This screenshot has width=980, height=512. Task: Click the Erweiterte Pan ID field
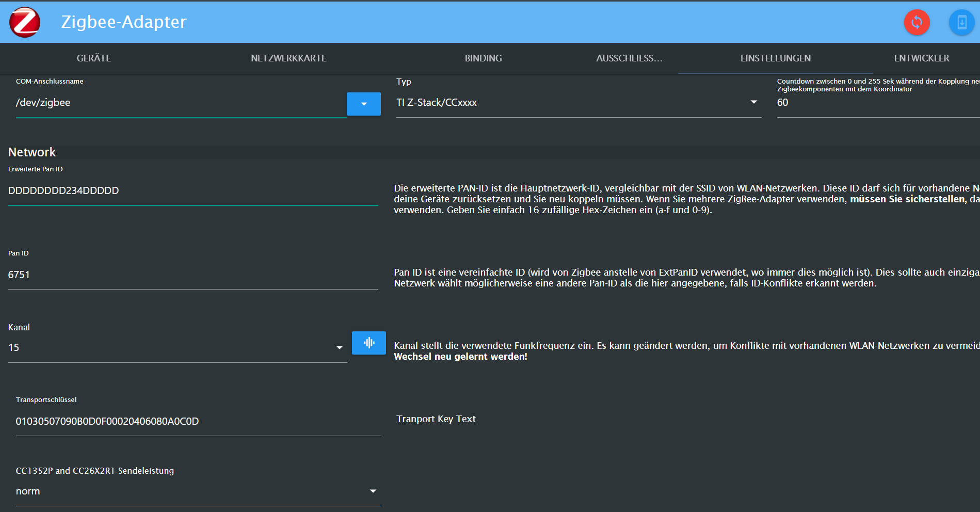[193, 191]
